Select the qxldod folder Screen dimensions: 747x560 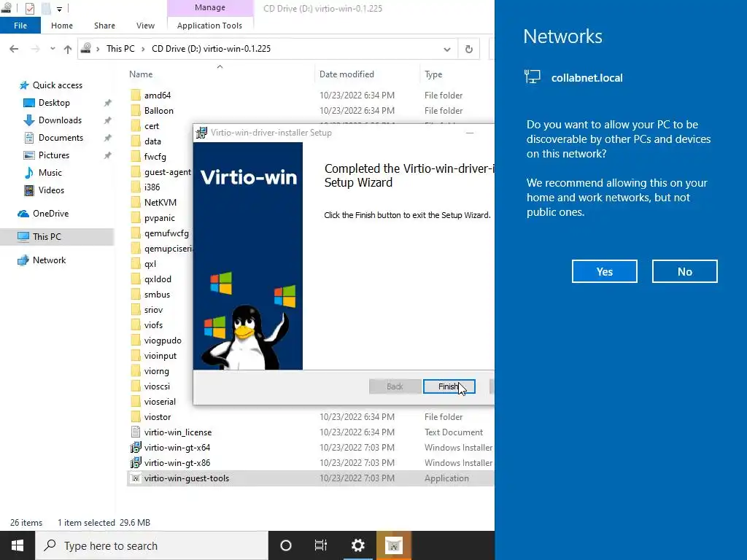pos(158,279)
